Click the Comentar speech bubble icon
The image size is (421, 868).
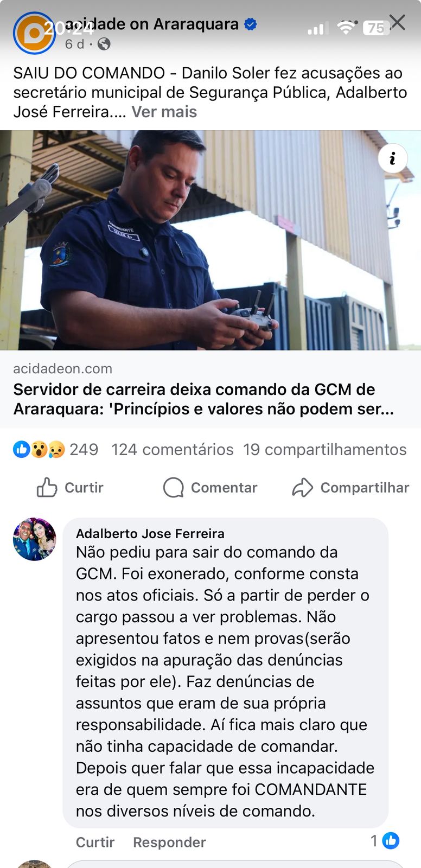pyautogui.click(x=173, y=487)
